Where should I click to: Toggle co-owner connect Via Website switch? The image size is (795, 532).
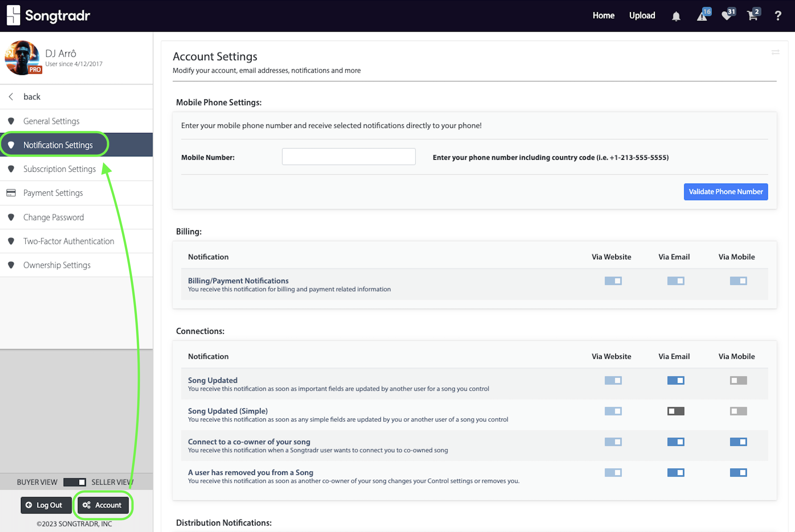coord(613,442)
